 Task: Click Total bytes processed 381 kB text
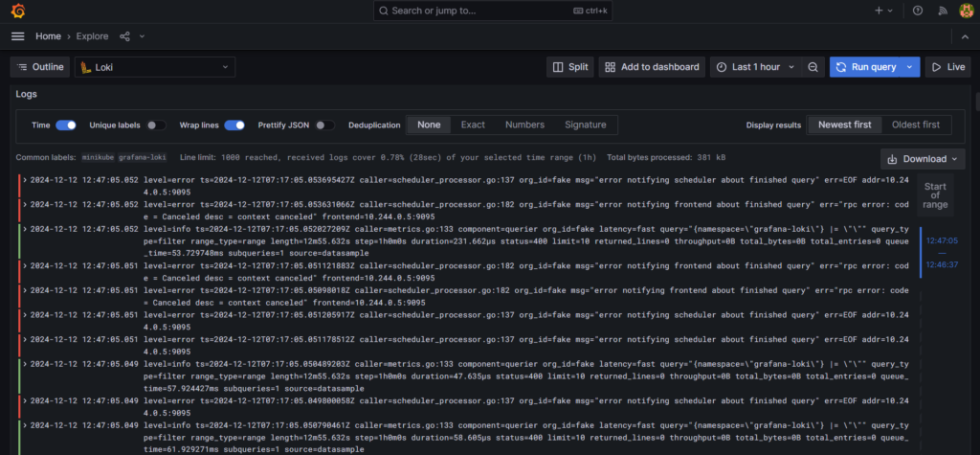[666, 158]
